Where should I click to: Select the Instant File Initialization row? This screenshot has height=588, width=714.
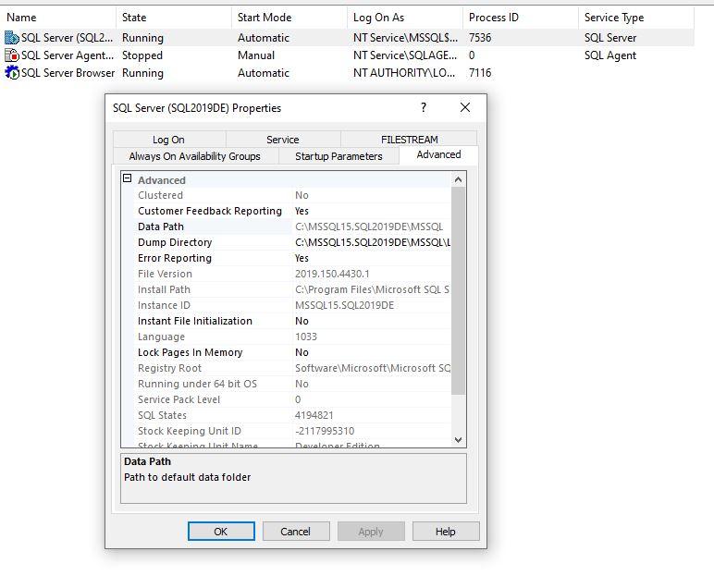pyautogui.click(x=293, y=321)
